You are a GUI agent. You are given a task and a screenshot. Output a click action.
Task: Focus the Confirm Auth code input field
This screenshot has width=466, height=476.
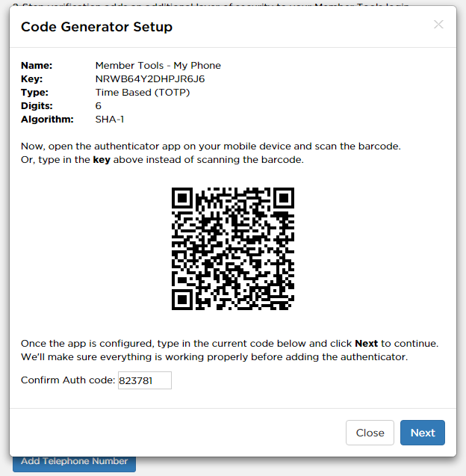tap(145, 380)
